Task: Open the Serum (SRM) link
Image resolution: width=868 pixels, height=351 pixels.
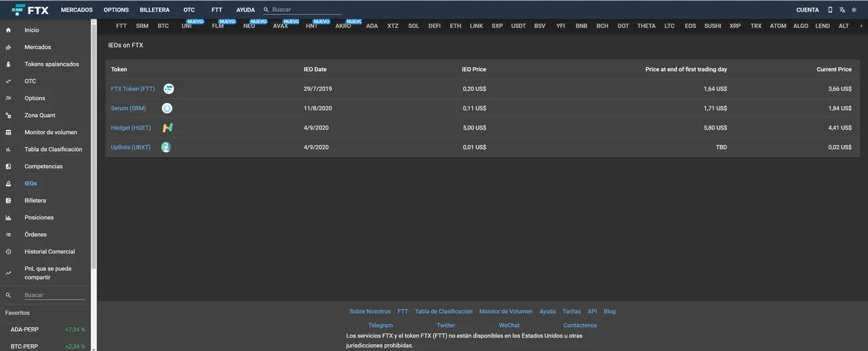Action: pyautogui.click(x=128, y=108)
